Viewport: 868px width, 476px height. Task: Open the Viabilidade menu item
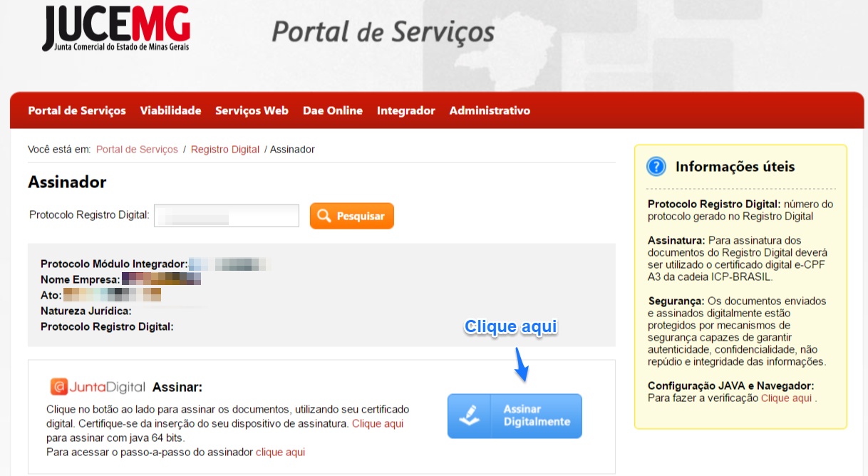pos(172,110)
